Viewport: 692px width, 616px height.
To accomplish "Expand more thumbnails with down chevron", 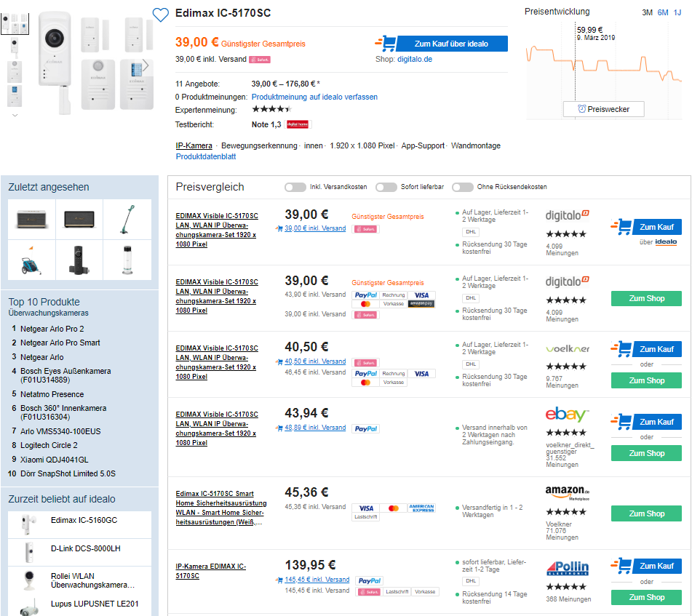I will pyautogui.click(x=15, y=115).
